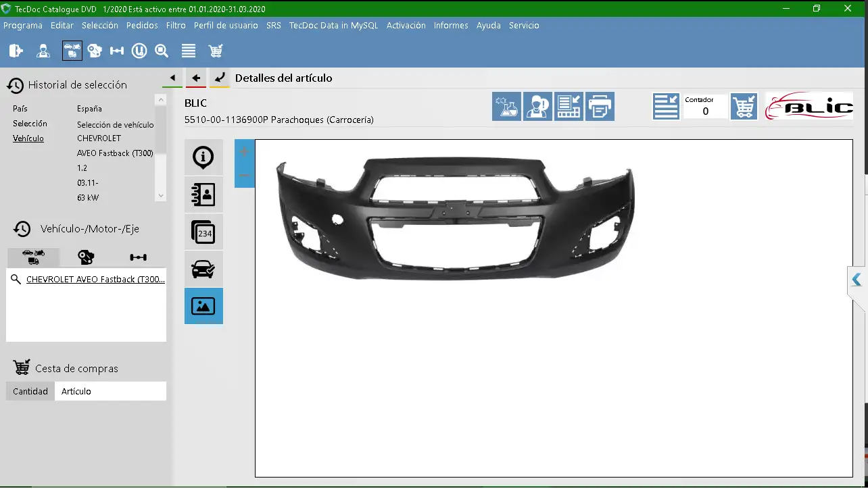Click the circled U universal parts icon
The height and width of the screenshot is (489, 868).
click(139, 51)
